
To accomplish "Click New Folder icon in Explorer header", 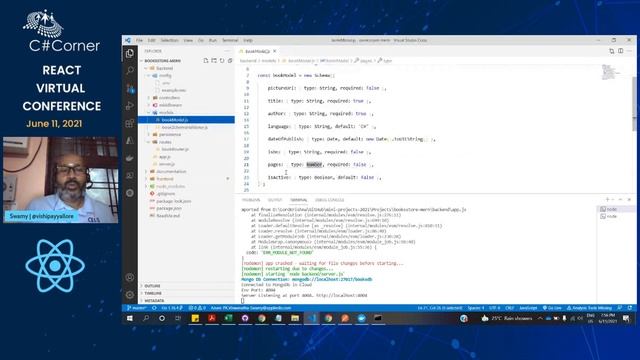I will (214, 61).
